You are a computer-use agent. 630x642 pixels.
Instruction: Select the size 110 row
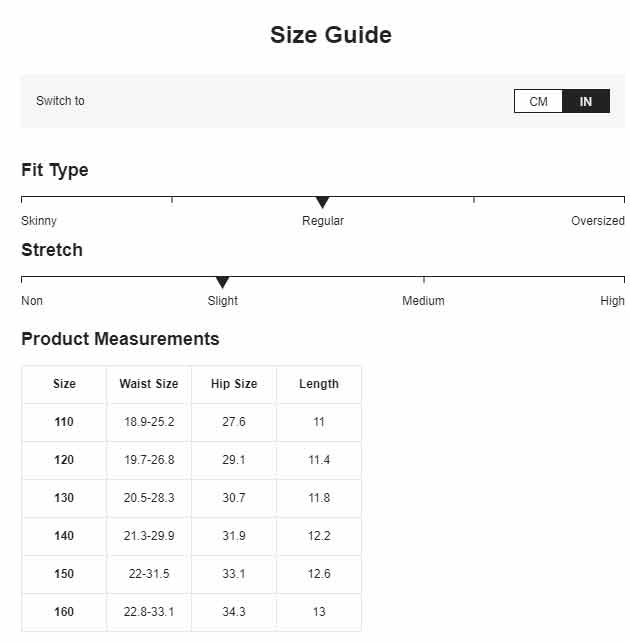[x=192, y=422]
